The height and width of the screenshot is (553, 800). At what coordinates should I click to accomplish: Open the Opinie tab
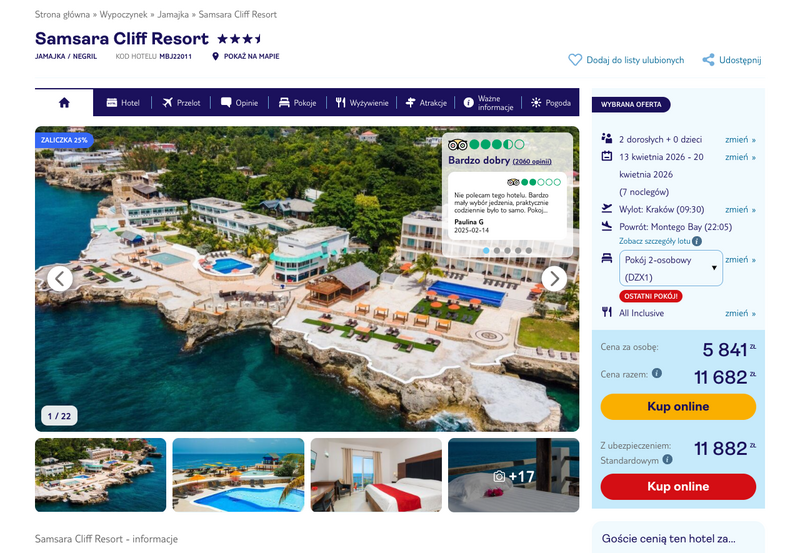tap(239, 103)
